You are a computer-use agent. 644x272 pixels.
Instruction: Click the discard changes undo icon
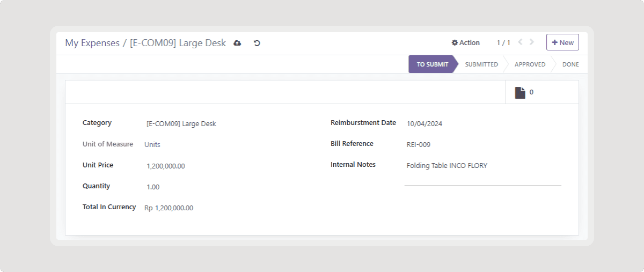[257, 43]
